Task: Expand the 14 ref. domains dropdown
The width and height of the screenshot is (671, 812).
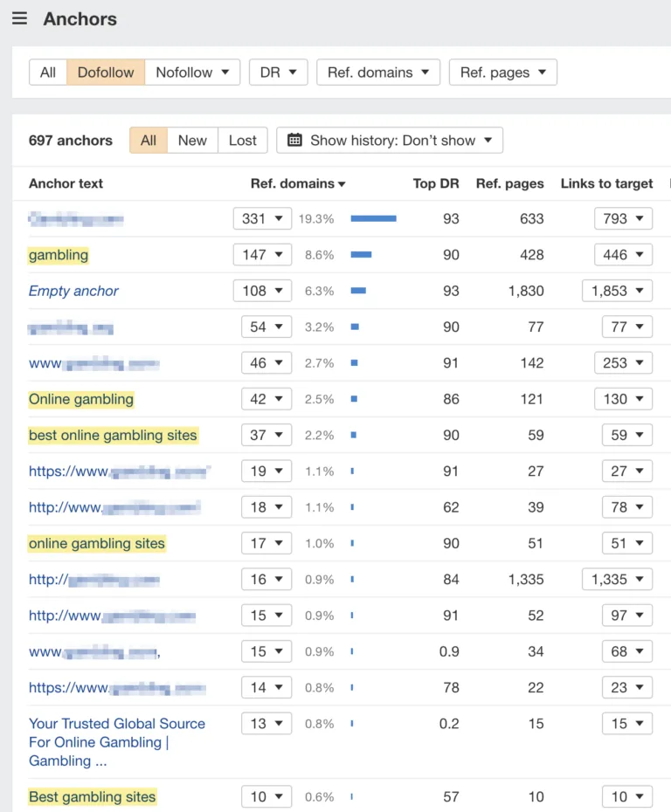Action: point(266,687)
